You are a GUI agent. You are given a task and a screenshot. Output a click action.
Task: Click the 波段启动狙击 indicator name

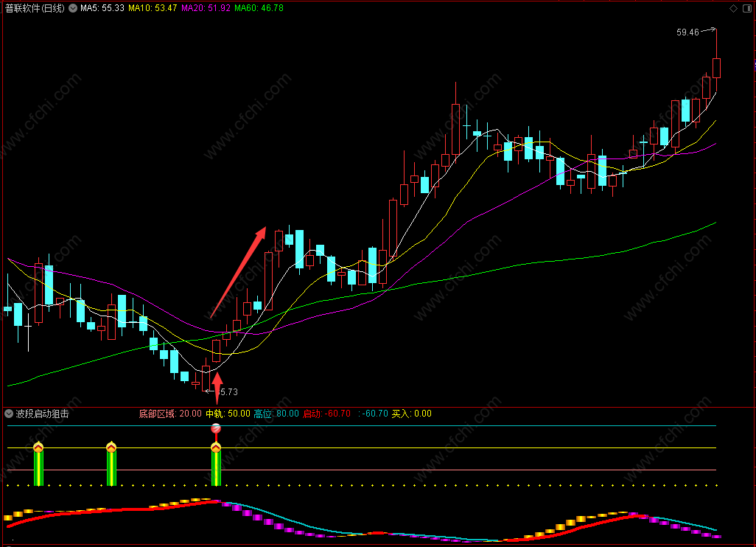point(43,414)
